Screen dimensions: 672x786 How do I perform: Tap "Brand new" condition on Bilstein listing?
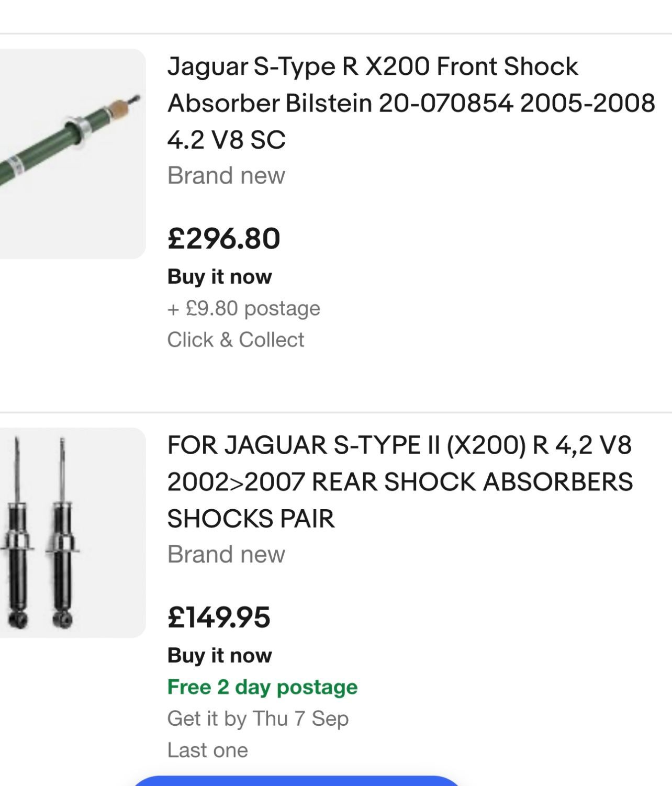[x=226, y=175]
